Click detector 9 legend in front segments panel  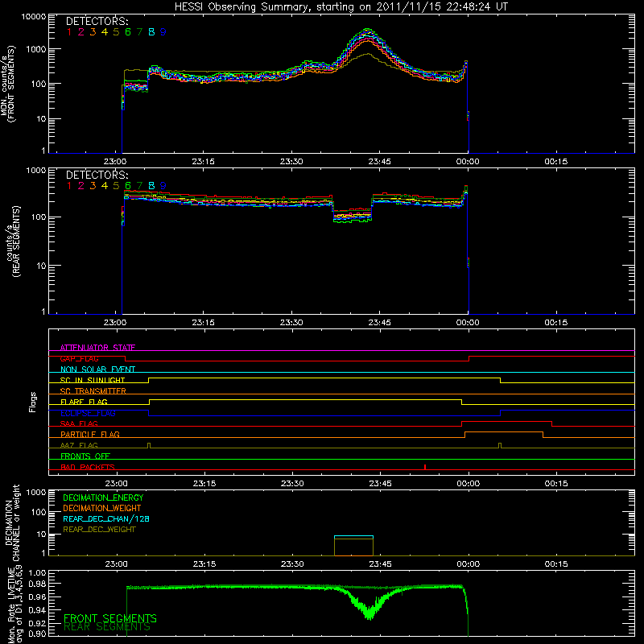163,32
